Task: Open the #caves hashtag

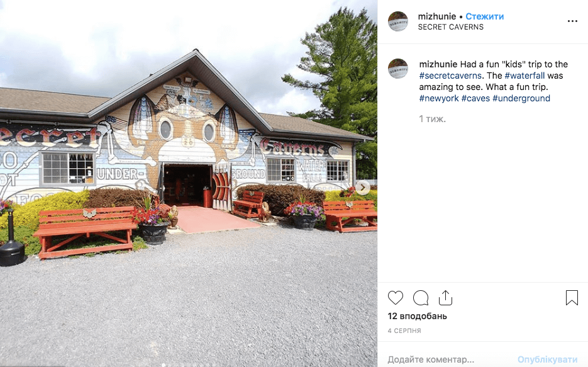Action: [x=475, y=98]
